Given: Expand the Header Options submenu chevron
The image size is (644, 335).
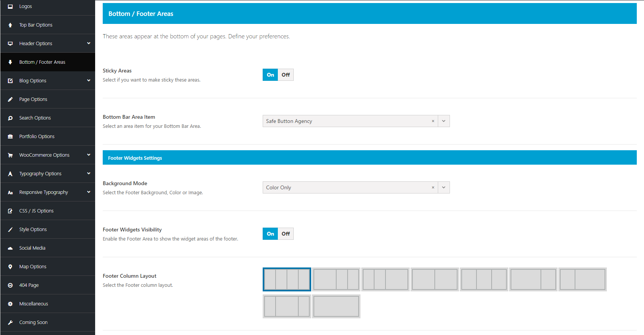Looking at the screenshot, I should tap(89, 43).
